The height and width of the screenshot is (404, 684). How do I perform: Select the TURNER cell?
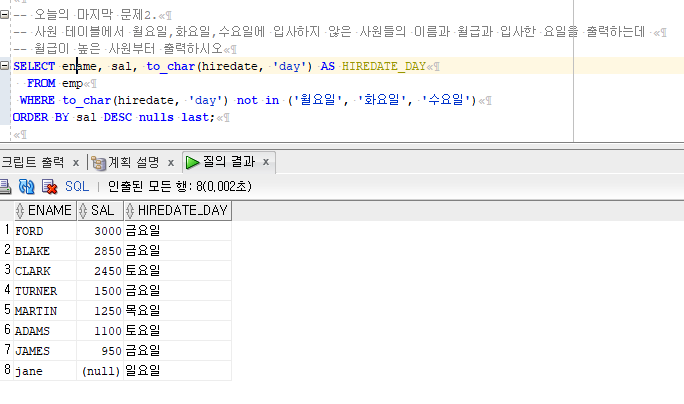pos(45,291)
